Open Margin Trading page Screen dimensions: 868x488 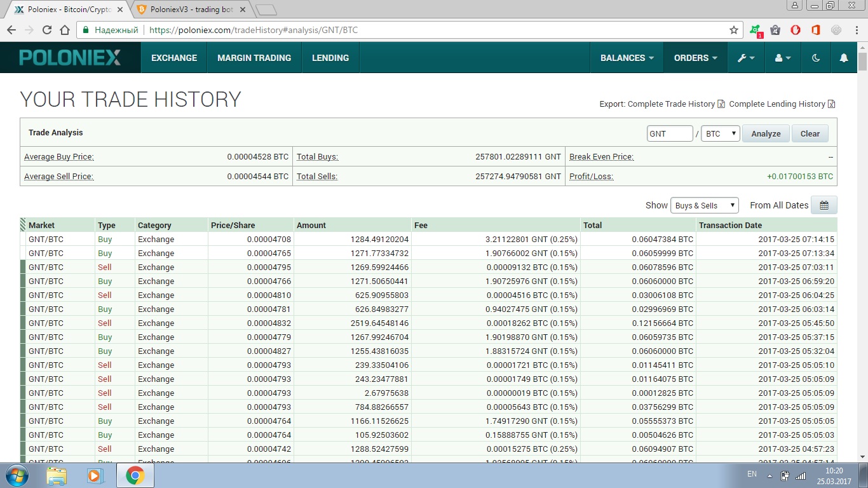click(254, 58)
